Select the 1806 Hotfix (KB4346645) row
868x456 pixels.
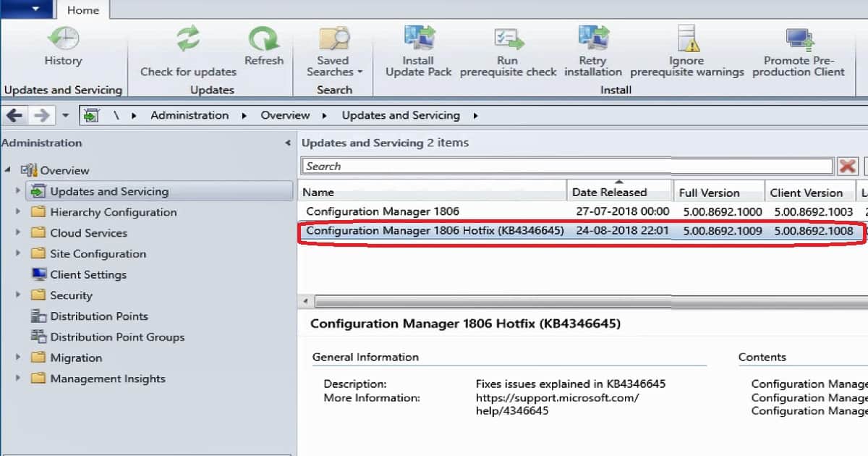tap(582, 231)
